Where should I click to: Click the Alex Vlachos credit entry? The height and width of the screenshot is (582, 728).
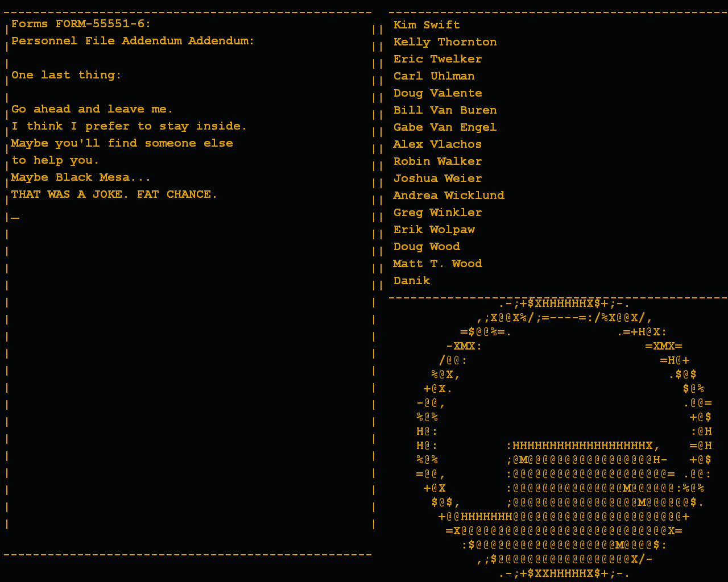click(x=437, y=144)
